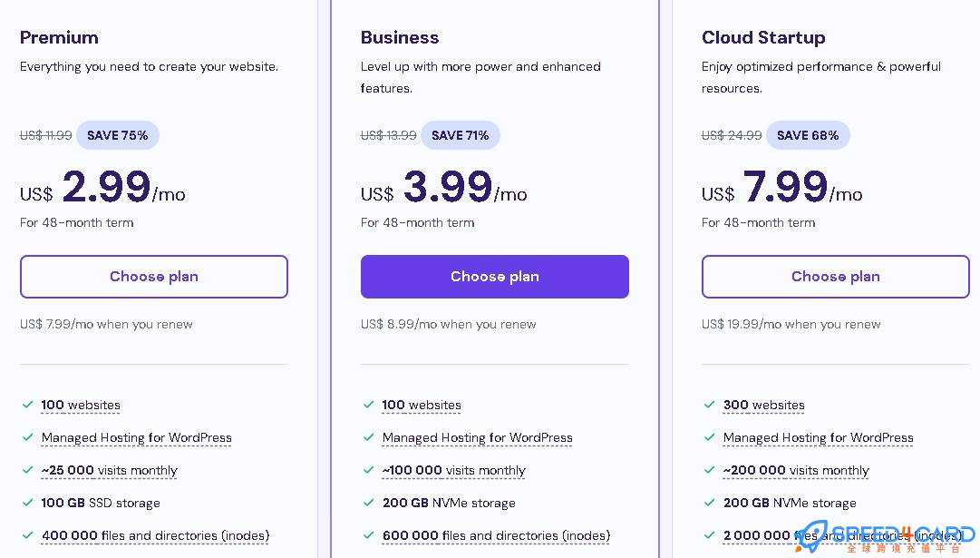Click the Cloud Startup plan title
980x558 pixels.
point(763,37)
